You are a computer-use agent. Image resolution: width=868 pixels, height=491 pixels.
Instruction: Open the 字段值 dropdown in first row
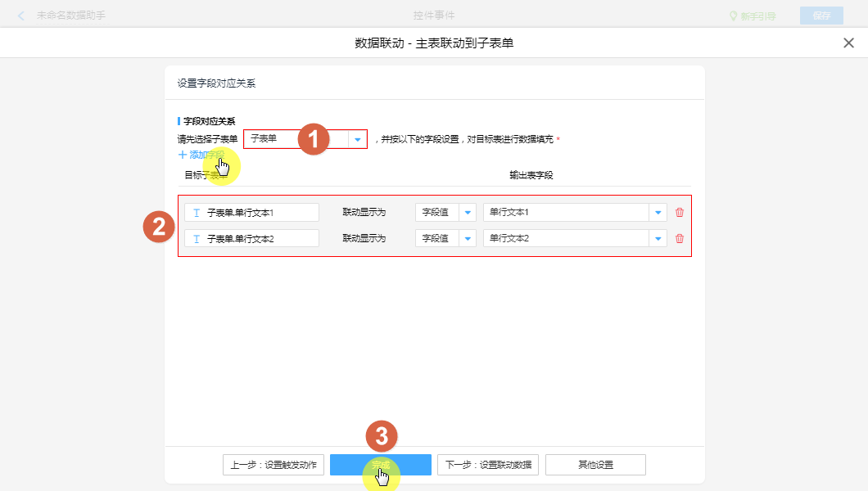click(468, 213)
